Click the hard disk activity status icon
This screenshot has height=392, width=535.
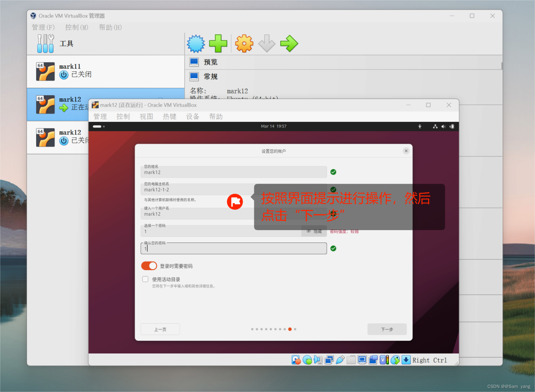pyautogui.click(x=296, y=360)
